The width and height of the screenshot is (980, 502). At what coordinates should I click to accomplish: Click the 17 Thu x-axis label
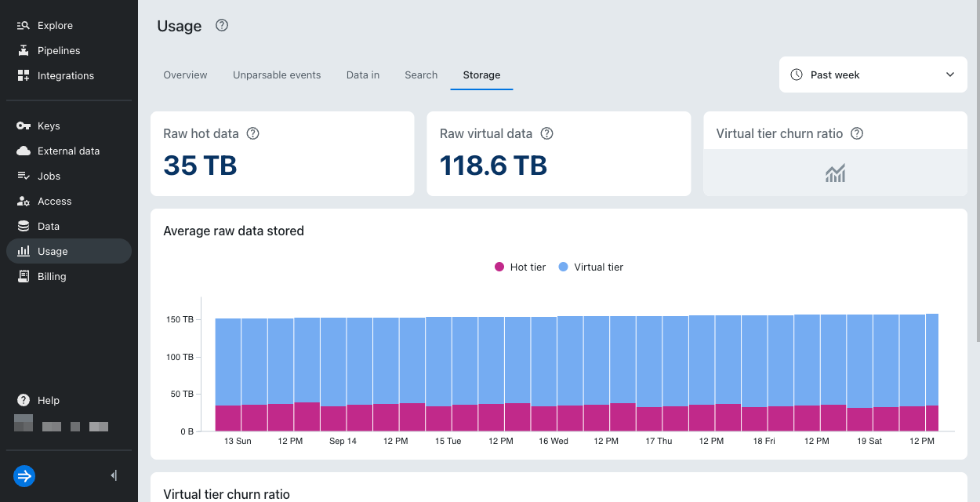(x=659, y=441)
